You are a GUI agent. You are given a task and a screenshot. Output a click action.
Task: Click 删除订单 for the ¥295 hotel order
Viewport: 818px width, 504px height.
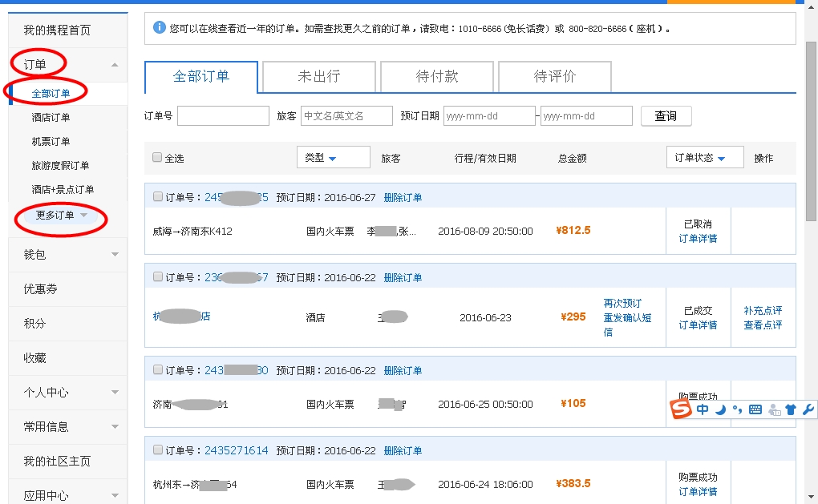pos(403,278)
